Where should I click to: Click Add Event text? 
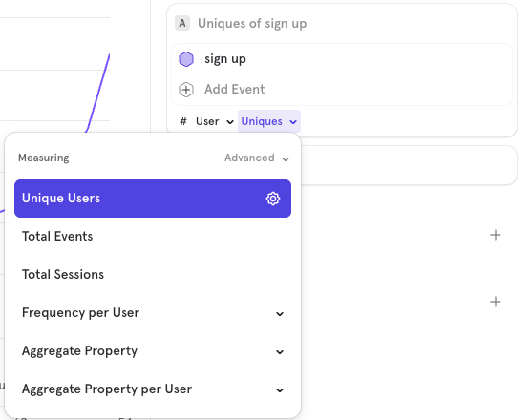coord(234,90)
